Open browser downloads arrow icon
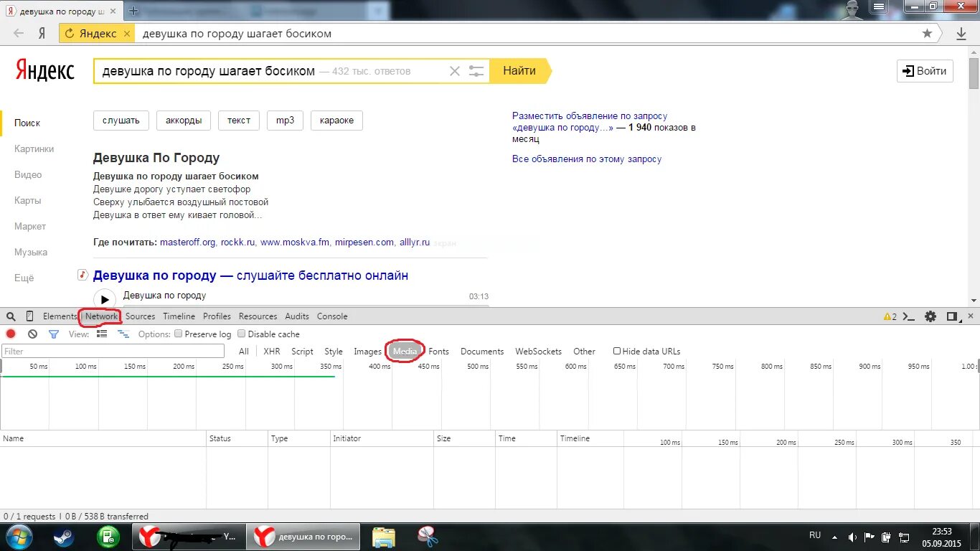 (x=961, y=34)
